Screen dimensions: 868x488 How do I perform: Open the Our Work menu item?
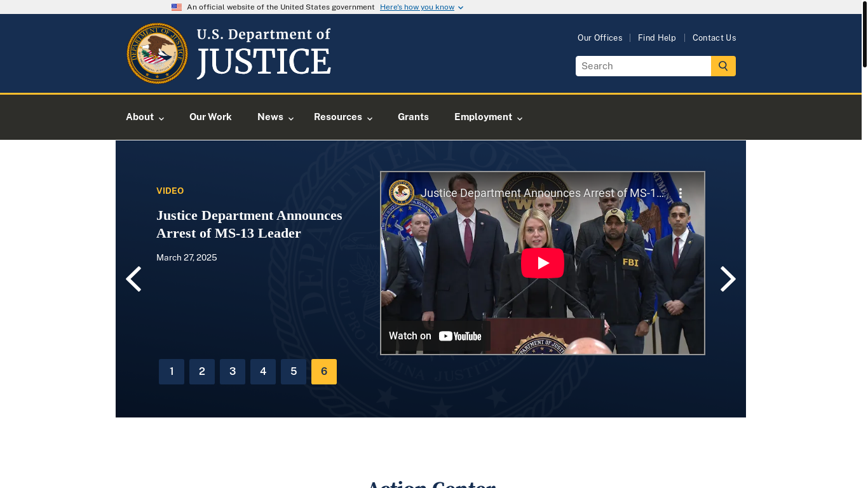click(x=210, y=117)
